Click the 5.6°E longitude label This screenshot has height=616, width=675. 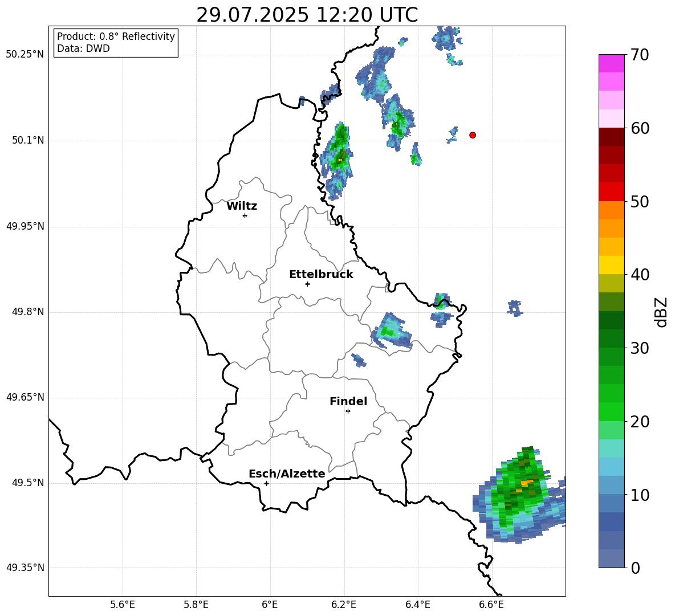coord(123,605)
